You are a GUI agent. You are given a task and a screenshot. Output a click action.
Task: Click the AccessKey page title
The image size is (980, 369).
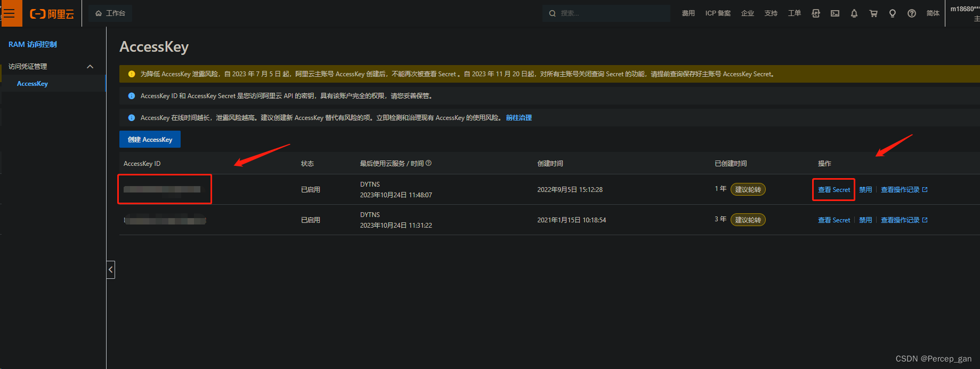pyautogui.click(x=154, y=47)
